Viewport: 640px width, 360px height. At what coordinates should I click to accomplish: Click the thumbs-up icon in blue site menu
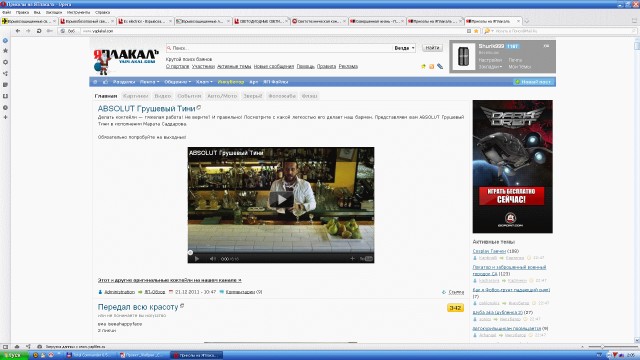click(105, 82)
